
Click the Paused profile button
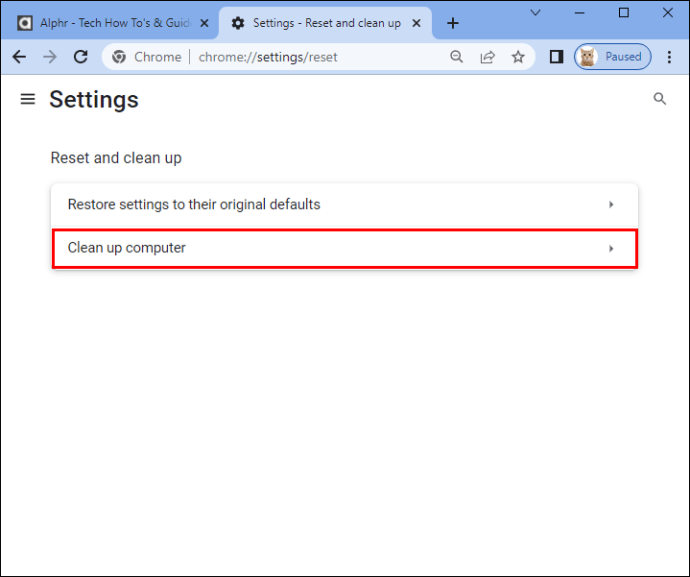(x=613, y=57)
